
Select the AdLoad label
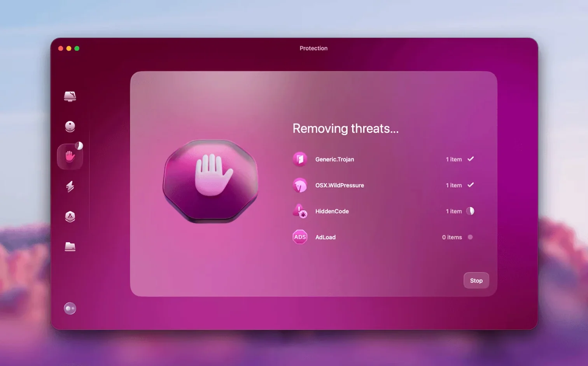pyautogui.click(x=325, y=237)
